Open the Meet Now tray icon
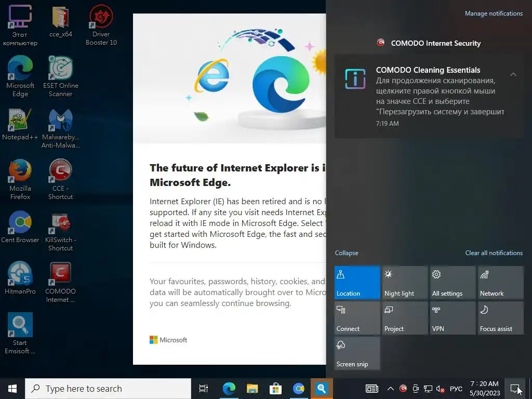Screen dimensions: 532x399 (x=416, y=389)
